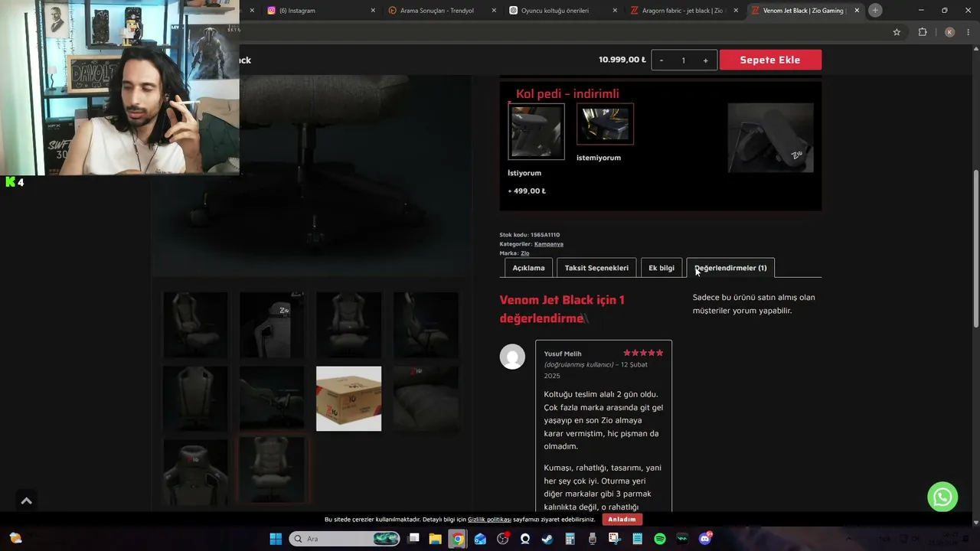Click the 10.999,00 ₺ price
The image size is (980, 551).
(622, 60)
